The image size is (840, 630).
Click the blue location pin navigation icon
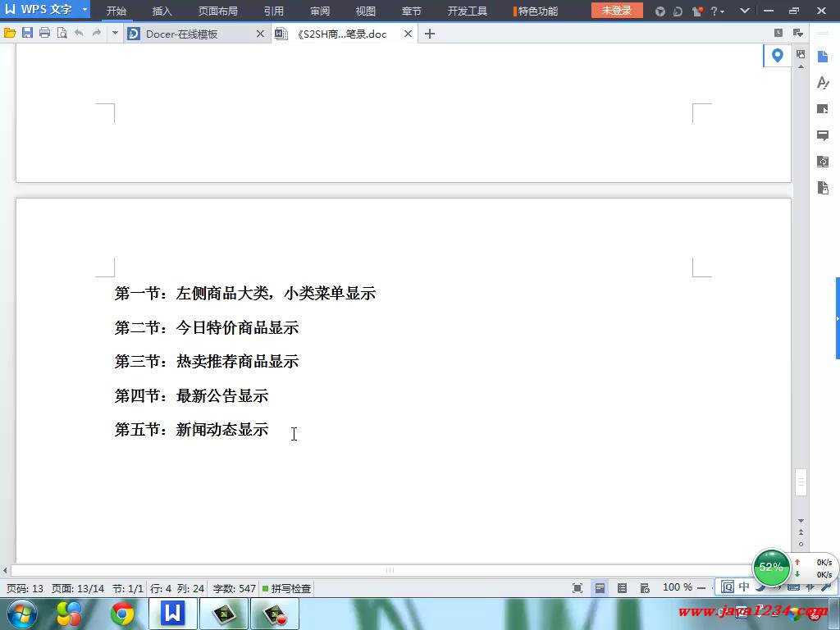tap(778, 55)
